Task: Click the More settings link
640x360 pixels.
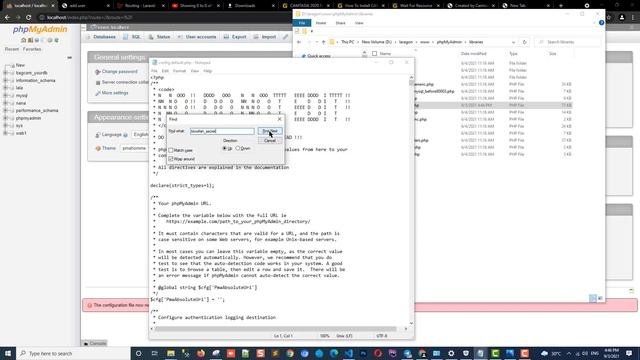Action: [x=115, y=93]
